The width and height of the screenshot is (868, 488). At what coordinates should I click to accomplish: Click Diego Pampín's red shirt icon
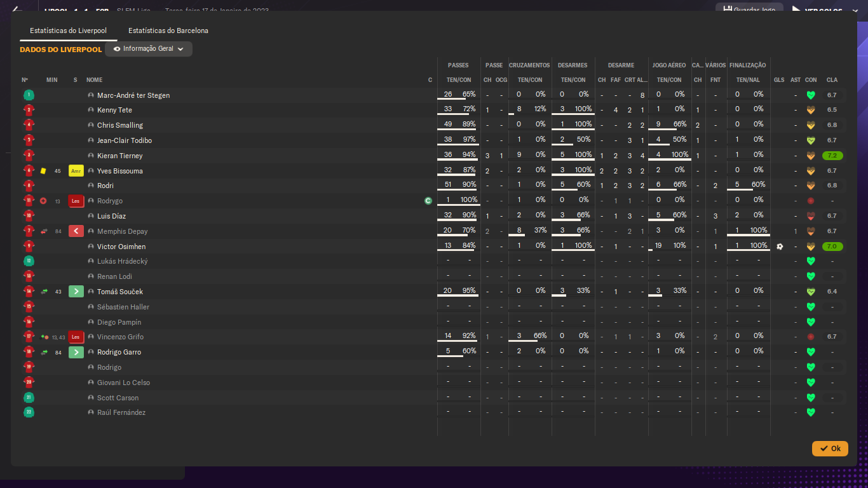click(x=29, y=322)
